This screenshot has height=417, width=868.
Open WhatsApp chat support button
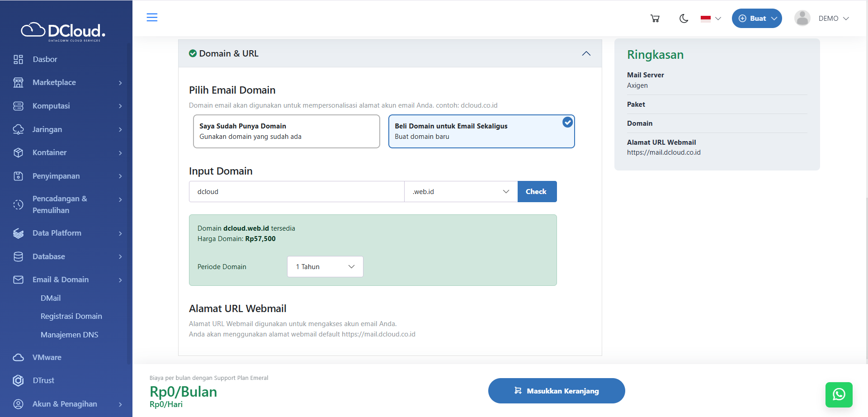pyautogui.click(x=839, y=394)
